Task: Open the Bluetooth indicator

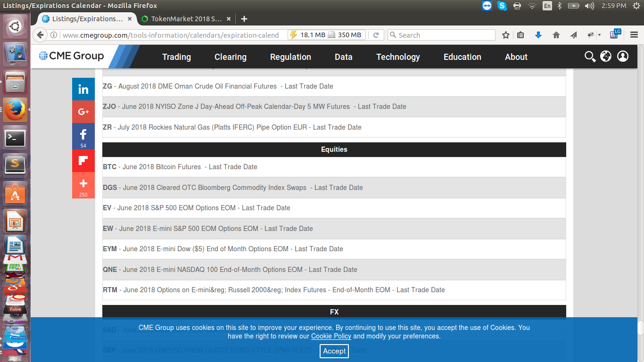Action: 560,6
